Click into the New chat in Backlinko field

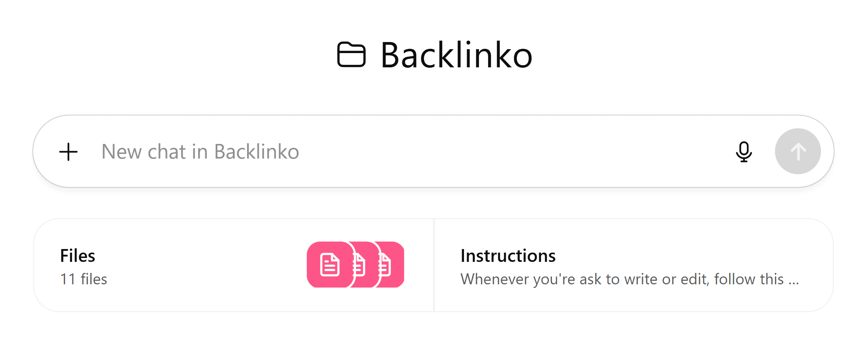tap(410, 152)
